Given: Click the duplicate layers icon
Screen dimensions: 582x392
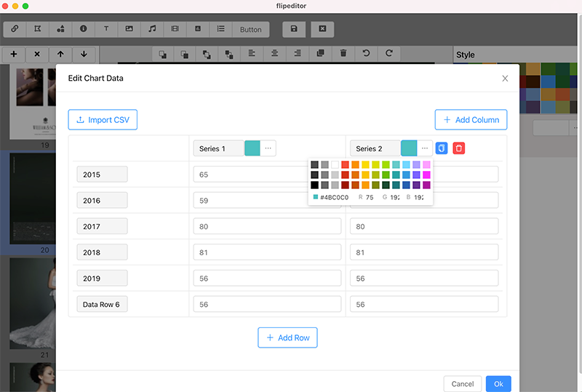Looking at the screenshot, I should pyautogui.click(x=320, y=54).
